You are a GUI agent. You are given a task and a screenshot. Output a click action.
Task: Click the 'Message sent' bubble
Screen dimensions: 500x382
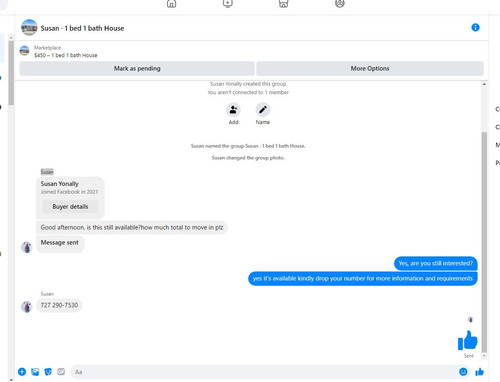tap(60, 244)
